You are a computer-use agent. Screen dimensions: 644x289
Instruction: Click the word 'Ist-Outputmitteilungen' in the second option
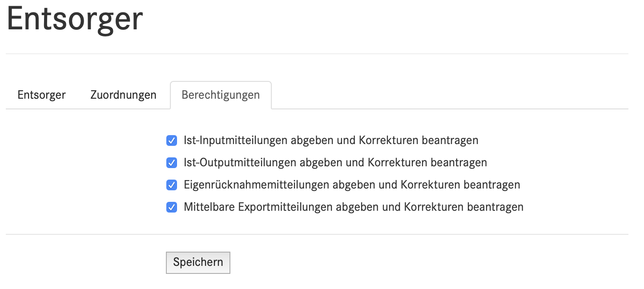(x=240, y=163)
